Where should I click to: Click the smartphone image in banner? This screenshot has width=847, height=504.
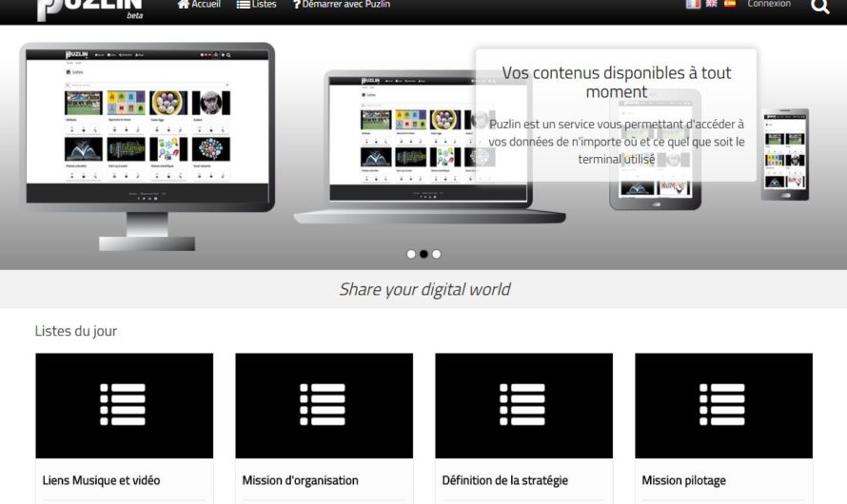(x=785, y=154)
